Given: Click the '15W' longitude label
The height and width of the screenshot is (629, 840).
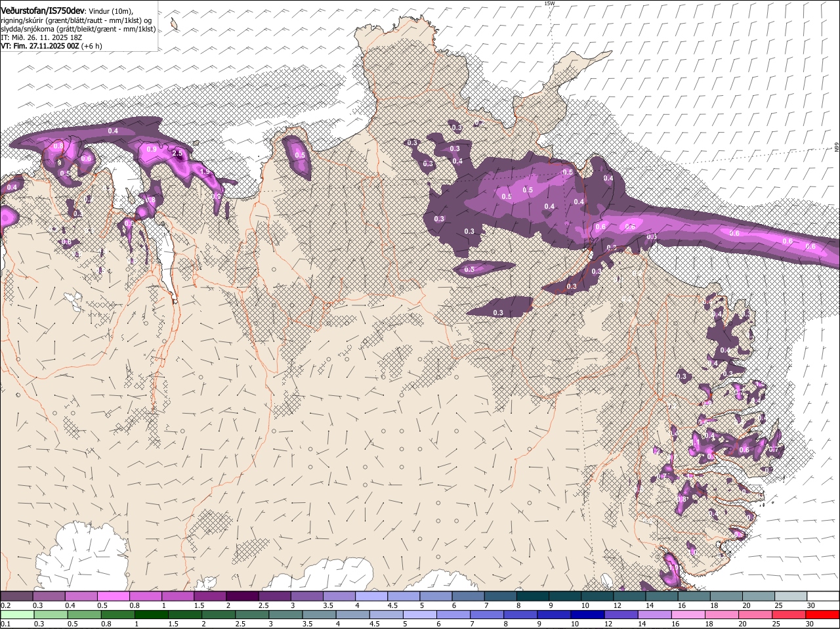Looking at the screenshot, I should pyautogui.click(x=549, y=3).
